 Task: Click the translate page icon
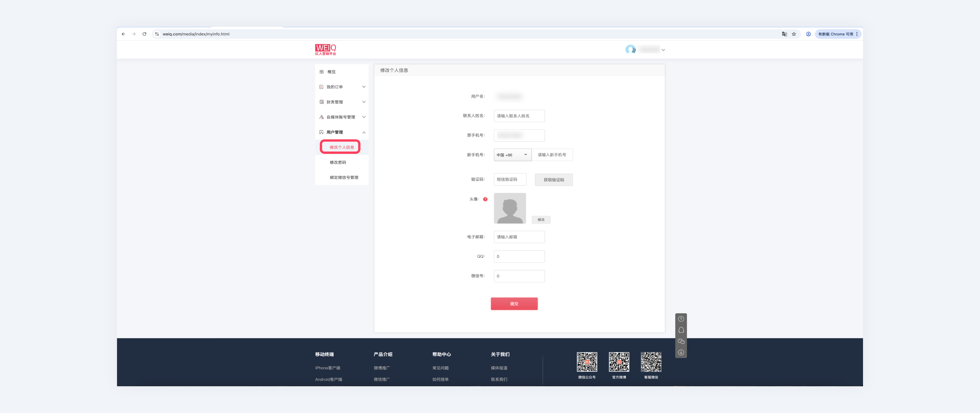click(784, 34)
